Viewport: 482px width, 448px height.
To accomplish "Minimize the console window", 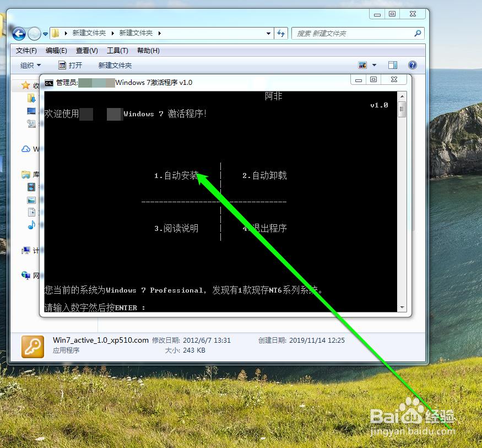I will pyautogui.click(x=359, y=80).
